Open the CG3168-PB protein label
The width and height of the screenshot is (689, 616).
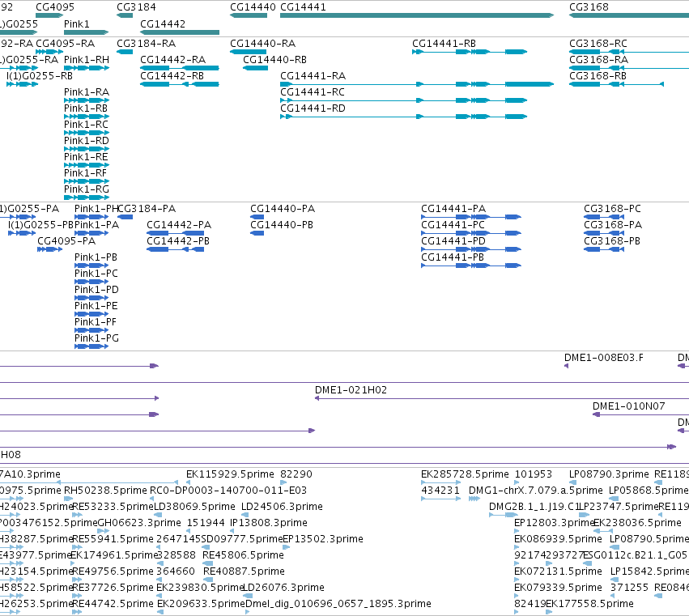click(x=612, y=241)
